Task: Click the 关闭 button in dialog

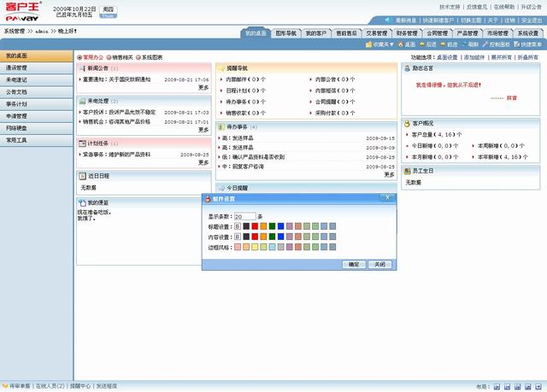Action: click(379, 265)
